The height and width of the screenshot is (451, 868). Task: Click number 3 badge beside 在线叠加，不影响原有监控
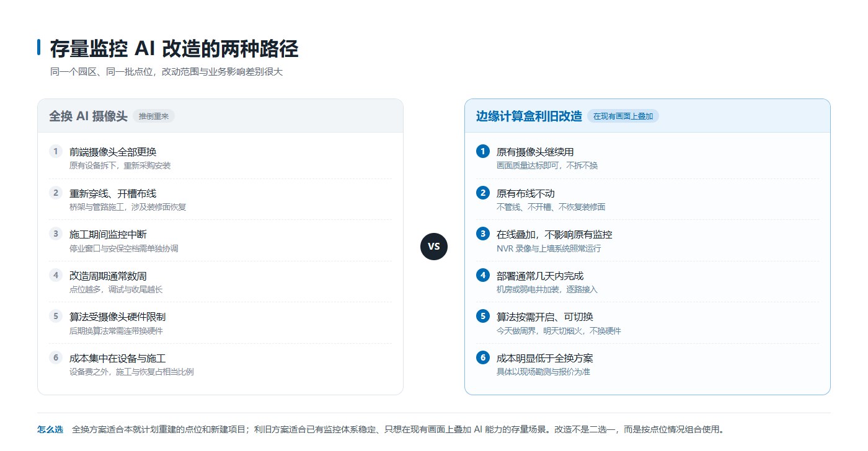tap(483, 234)
